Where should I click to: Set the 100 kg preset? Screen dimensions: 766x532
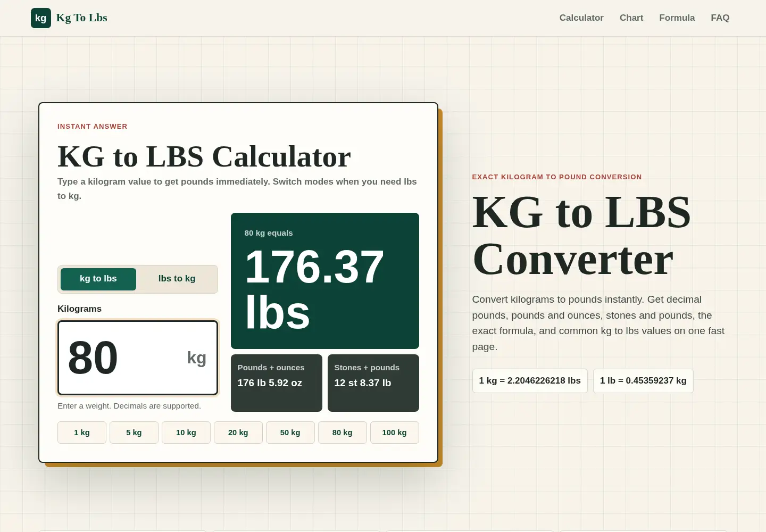point(395,433)
